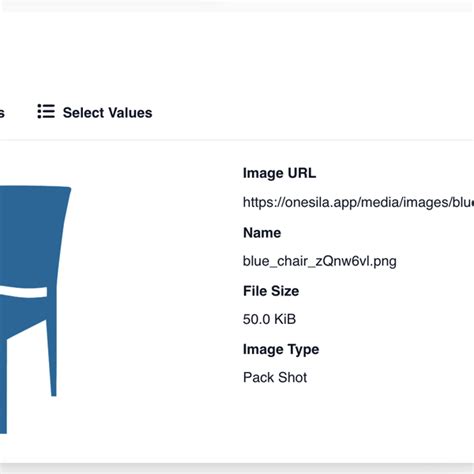
Task: Click the Image URL heading
Action: pyautogui.click(x=279, y=173)
